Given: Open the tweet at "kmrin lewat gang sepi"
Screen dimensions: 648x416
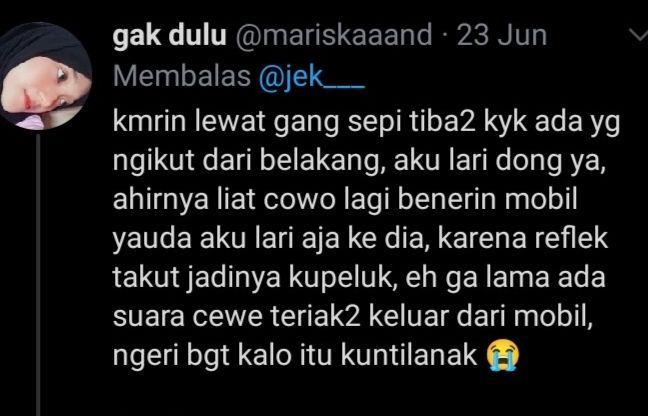Looking at the screenshot, I should pos(226,124).
